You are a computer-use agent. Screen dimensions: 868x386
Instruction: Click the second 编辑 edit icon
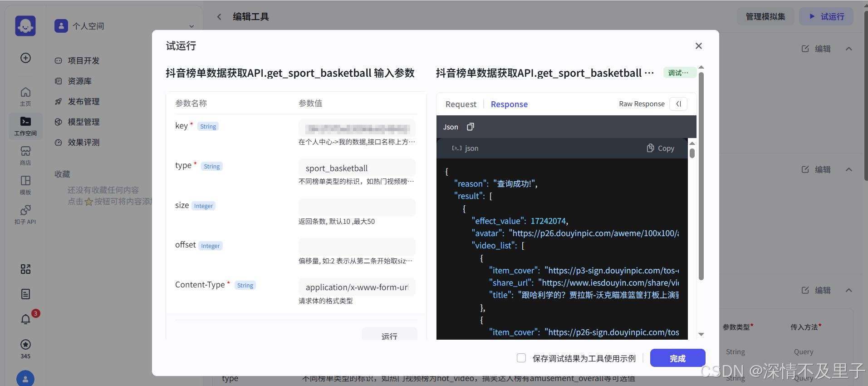click(x=805, y=169)
